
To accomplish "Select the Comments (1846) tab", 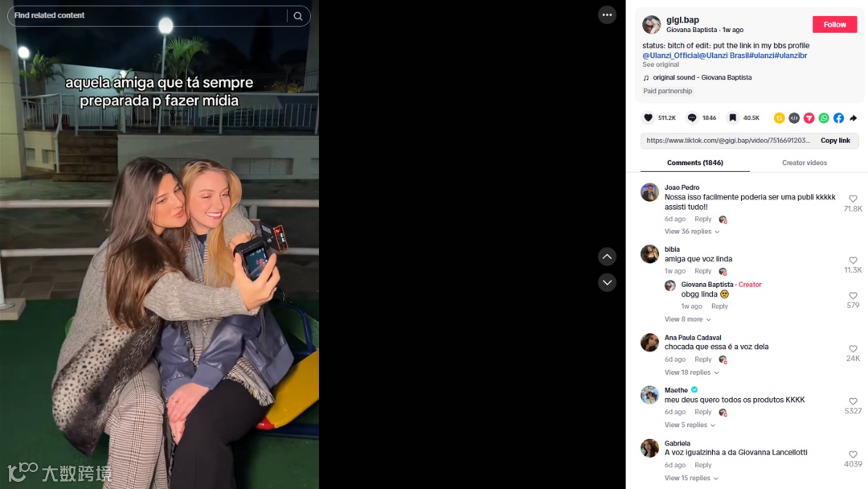I will pyautogui.click(x=694, y=162).
